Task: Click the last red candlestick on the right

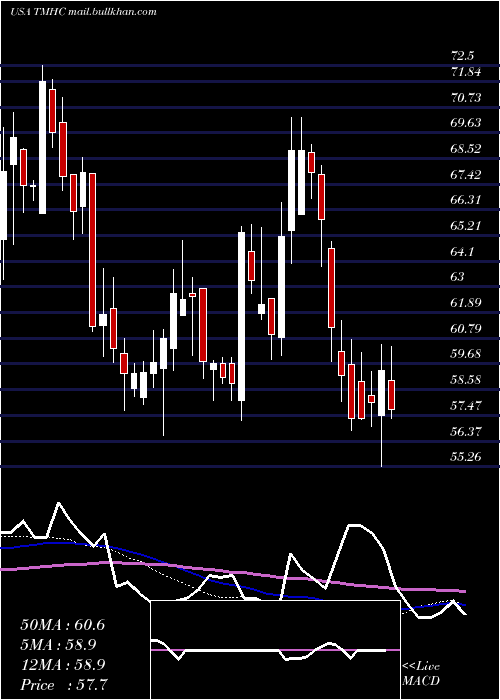Action: 392,395
